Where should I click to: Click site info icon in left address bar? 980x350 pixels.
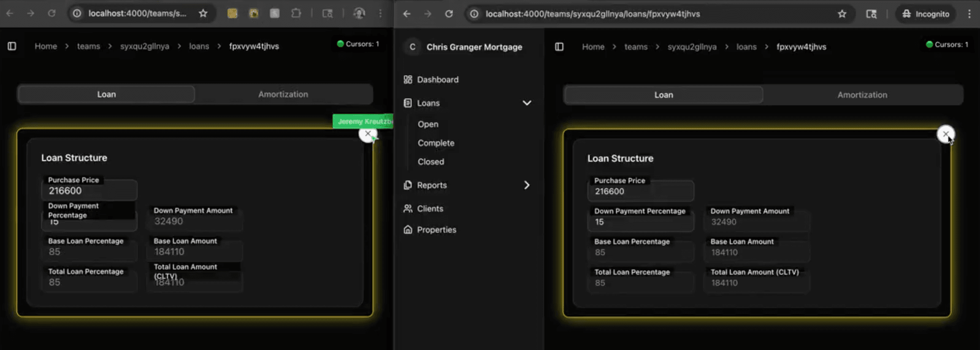click(x=77, y=13)
